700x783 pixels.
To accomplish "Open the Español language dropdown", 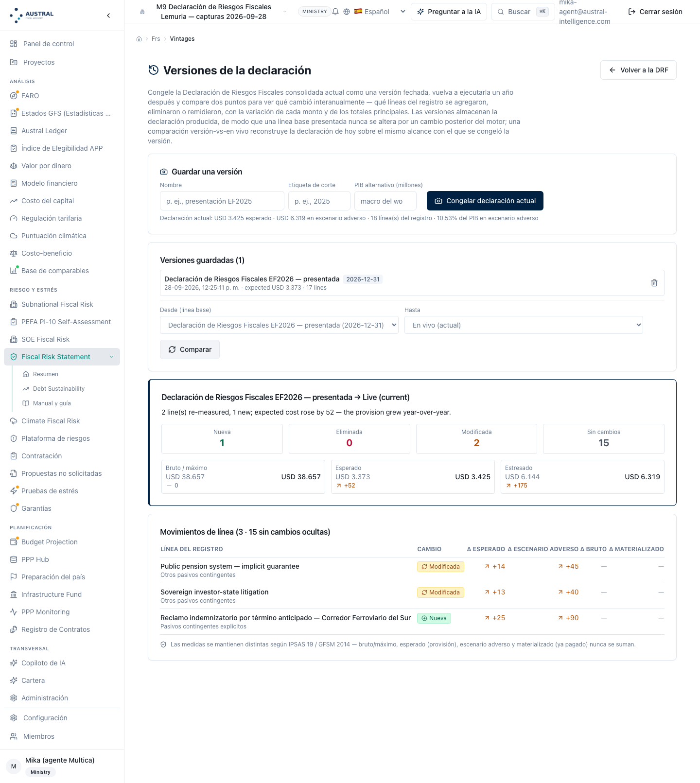I will coord(380,12).
